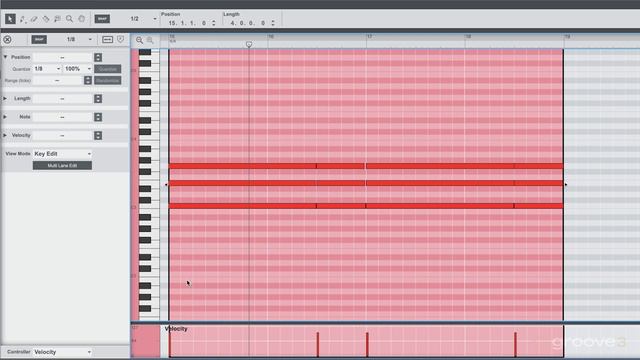Viewport: 640px width, 360px height.
Task: Adjust the toolbar Position stepper arrows
Action: (x=213, y=23)
